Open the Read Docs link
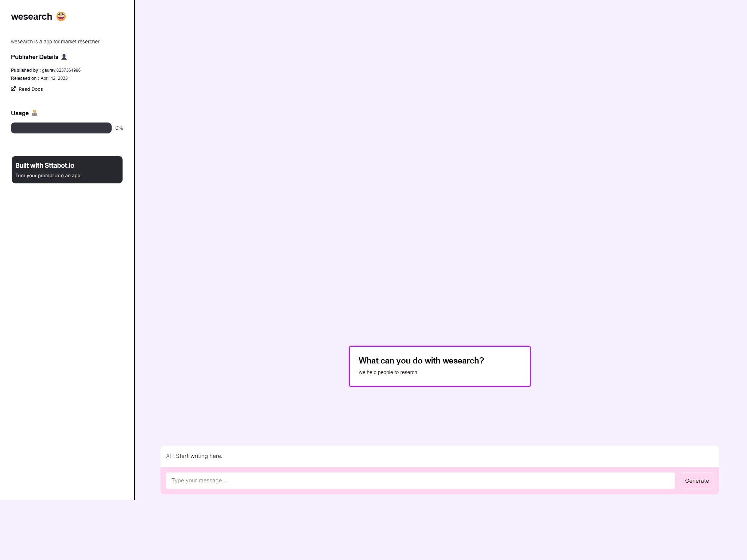Viewport: 747px width, 560px height. [27, 89]
